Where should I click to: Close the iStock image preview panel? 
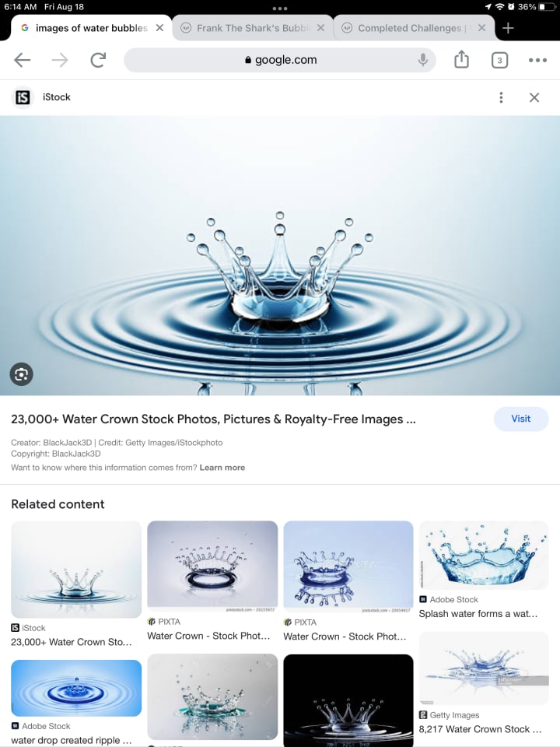click(x=534, y=97)
